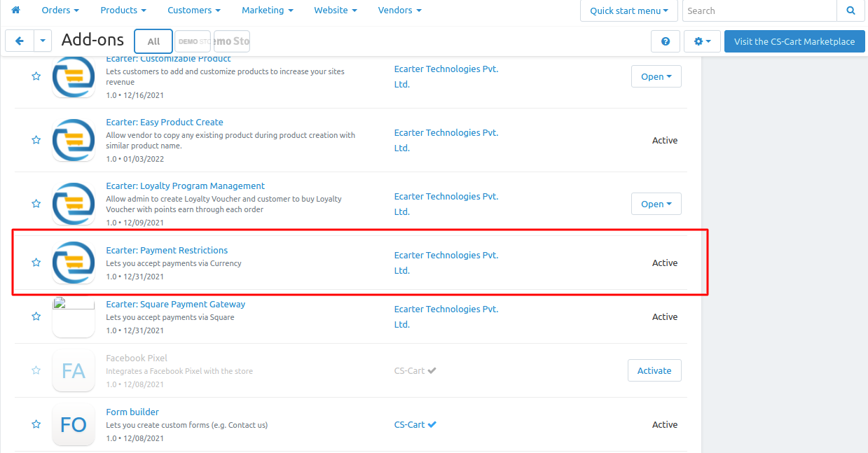Screen dimensions: 868x453
Task: Open the gear settings menu
Action: [x=702, y=41]
